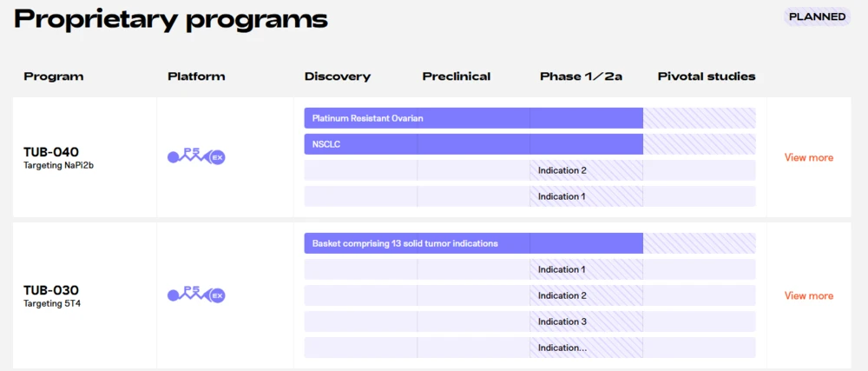Click the Platform column header

click(196, 76)
